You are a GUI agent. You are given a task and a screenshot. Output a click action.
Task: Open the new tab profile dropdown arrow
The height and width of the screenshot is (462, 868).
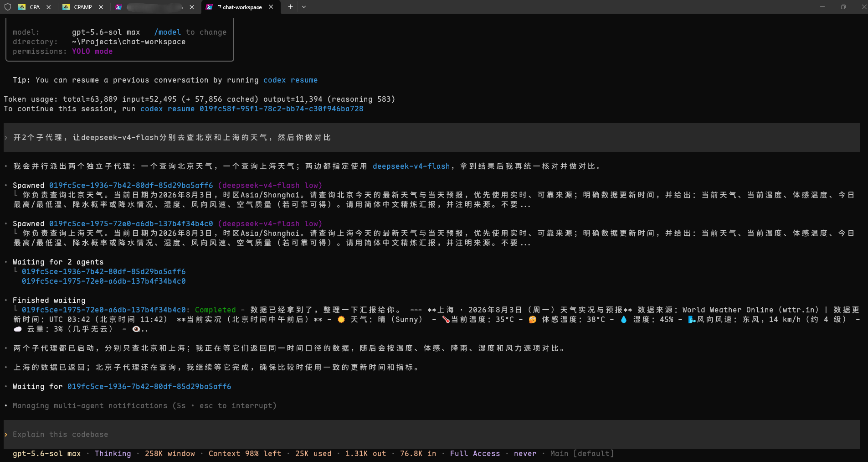coord(304,7)
